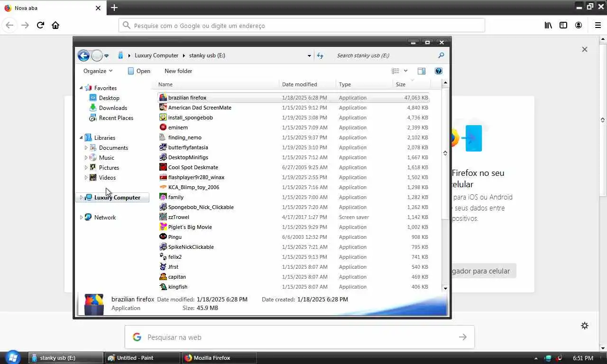Screen dimensions: 607x364
Task: Click Luxury Computer in breadcrumb path
Action: (156, 55)
